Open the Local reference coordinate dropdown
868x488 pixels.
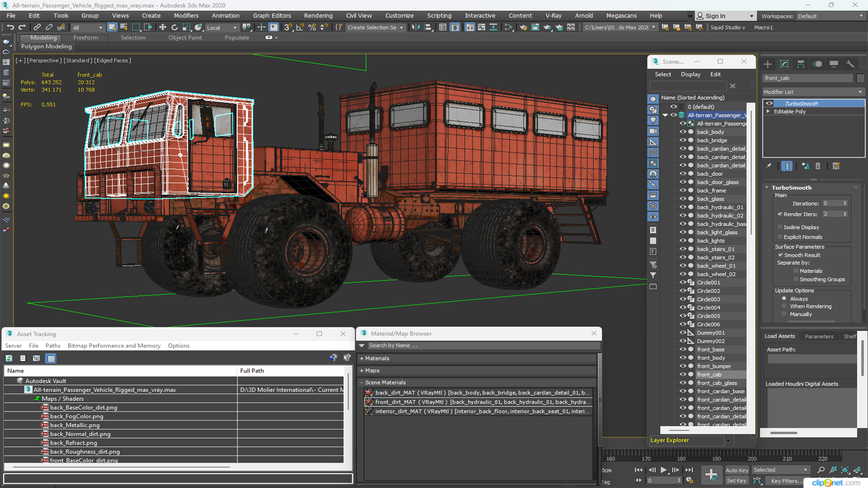(222, 28)
